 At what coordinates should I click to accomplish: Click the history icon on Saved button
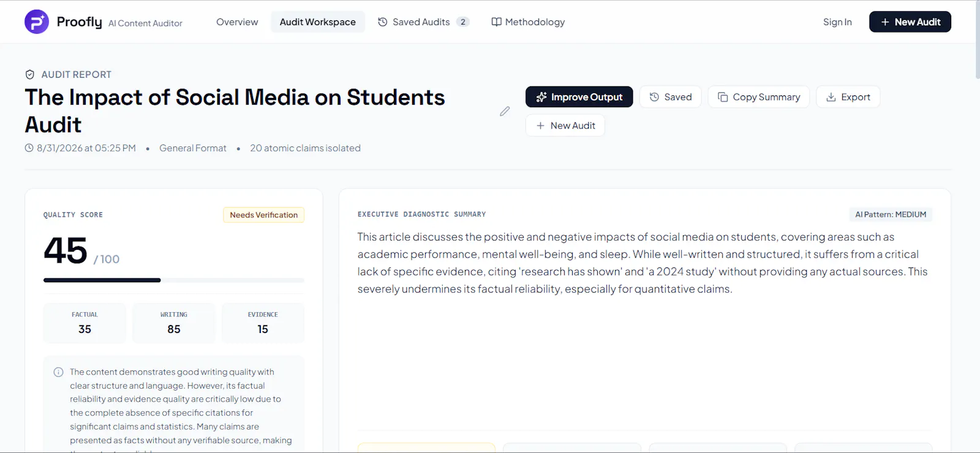pos(654,97)
